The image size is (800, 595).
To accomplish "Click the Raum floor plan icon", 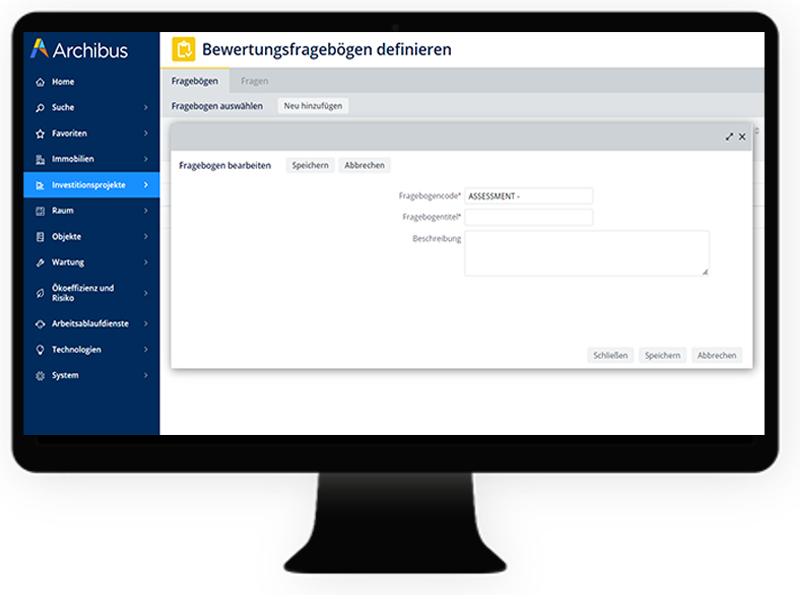I will click(x=40, y=211).
